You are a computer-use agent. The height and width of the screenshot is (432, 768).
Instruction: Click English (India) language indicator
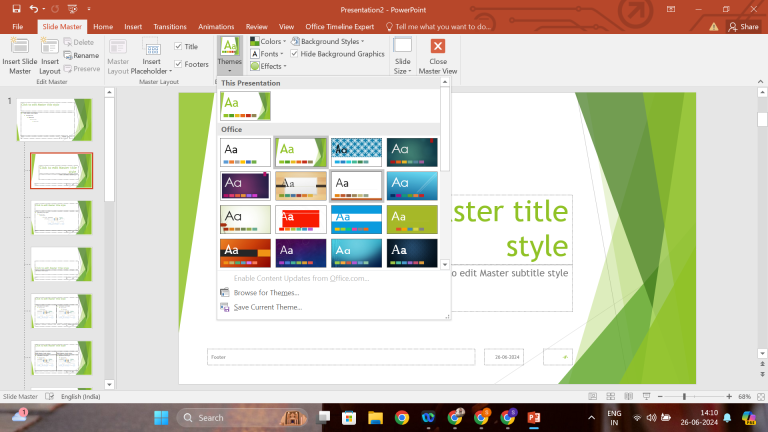click(80, 396)
